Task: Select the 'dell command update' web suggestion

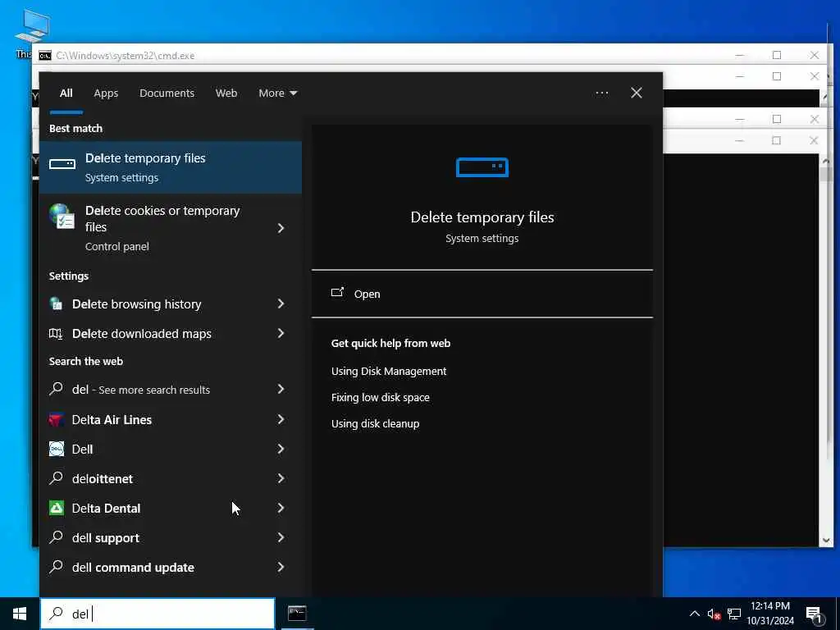Action: point(133,568)
